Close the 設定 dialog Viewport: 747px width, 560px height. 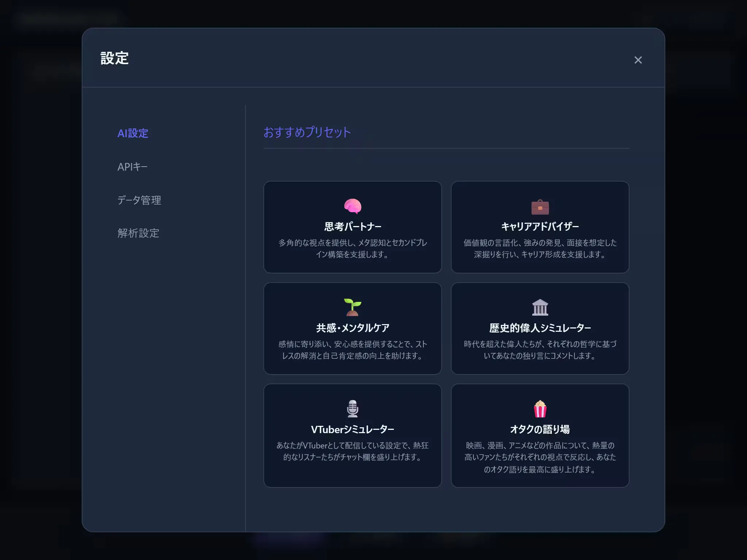click(638, 60)
